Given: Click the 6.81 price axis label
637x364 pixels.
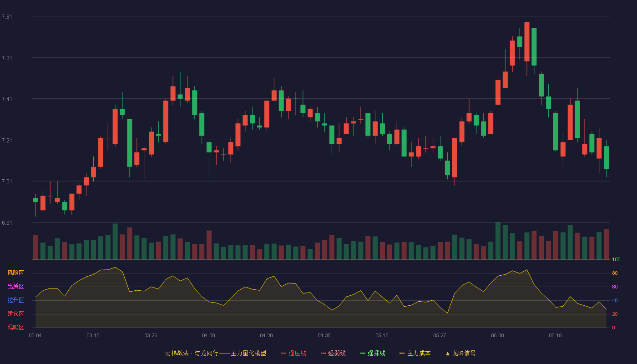Looking at the screenshot, I should 7,223.
